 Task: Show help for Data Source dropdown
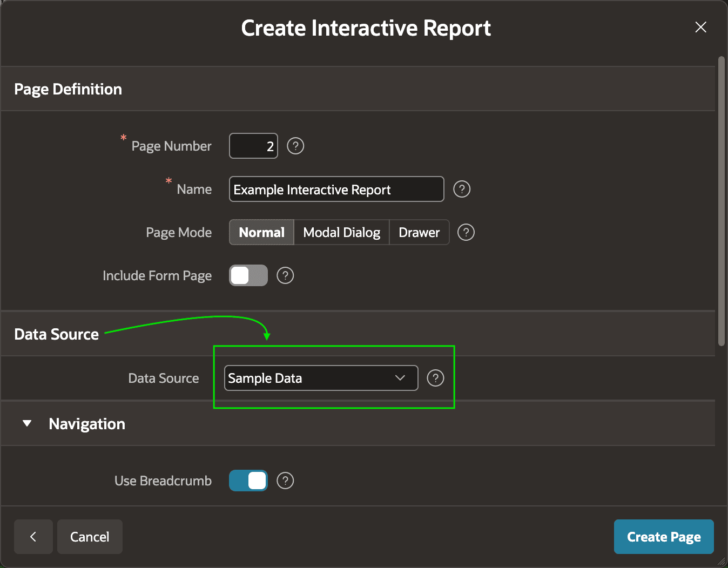click(435, 378)
